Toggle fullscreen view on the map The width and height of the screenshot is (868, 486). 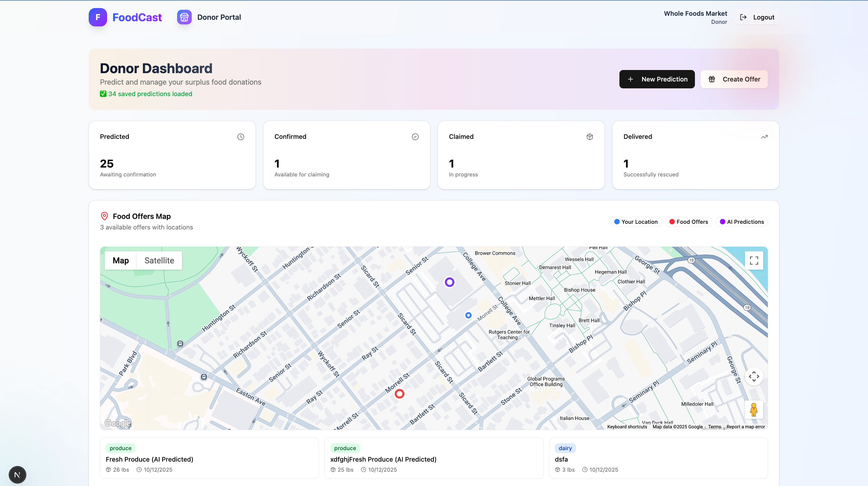click(754, 260)
